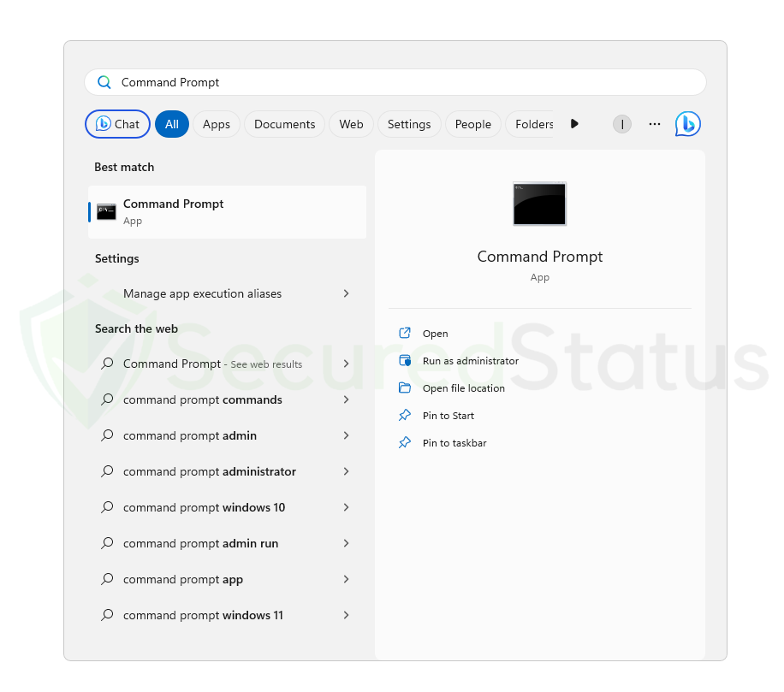Click the Pin to taskbar pin icon
The width and height of the screenshot is (784, 692).
[x=405, y=443]
